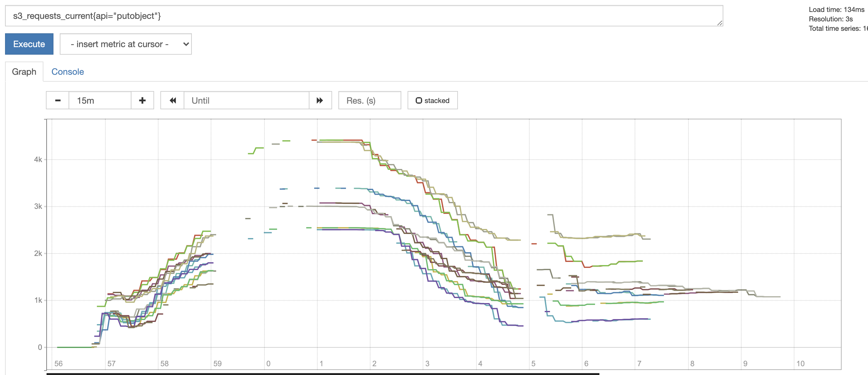Screen dimensions: 868x375
Task: Click the 4k y-axis label
Action: pos(38,160)
